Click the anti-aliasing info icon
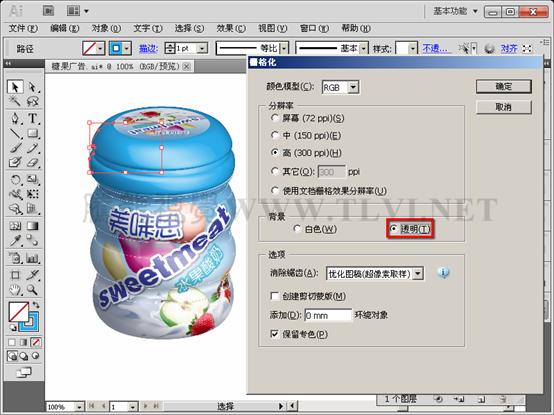The image size is (554, 415). (x=443, y=273)
